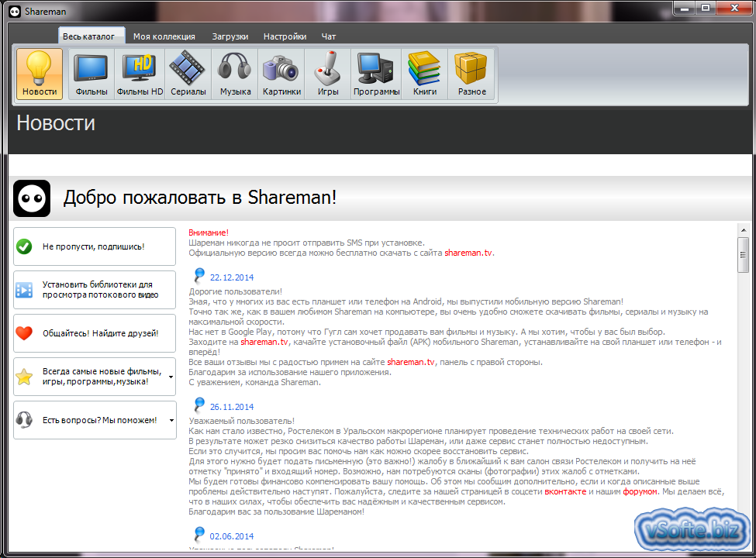
Task: Click the Shareman title bar app icon
Action: click(16, 11)
